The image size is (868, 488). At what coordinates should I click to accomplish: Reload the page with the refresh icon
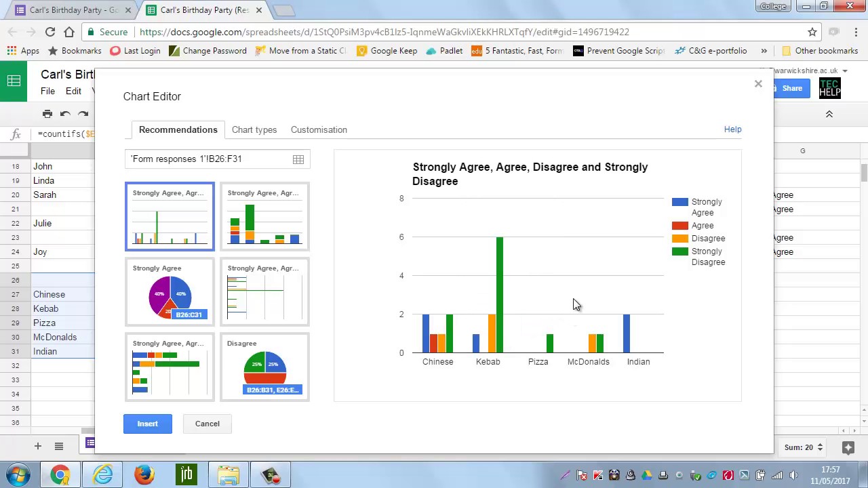click(50, 32)
